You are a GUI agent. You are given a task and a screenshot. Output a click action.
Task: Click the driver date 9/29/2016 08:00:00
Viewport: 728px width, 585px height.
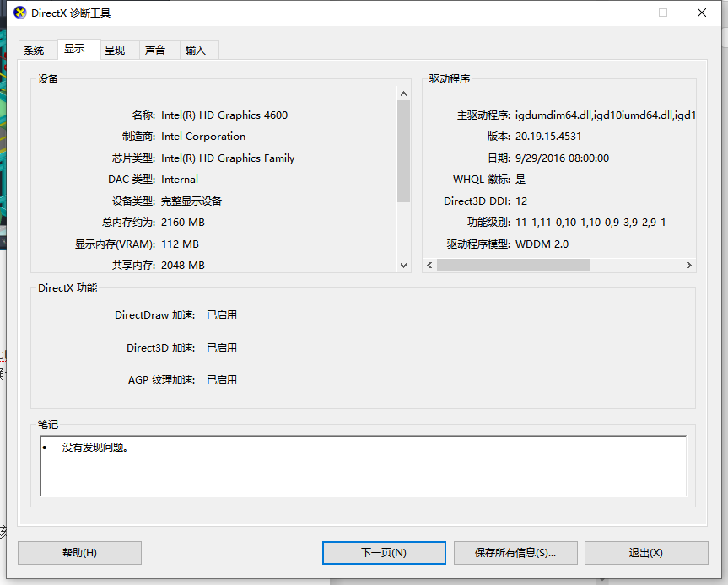pos(563,158)
